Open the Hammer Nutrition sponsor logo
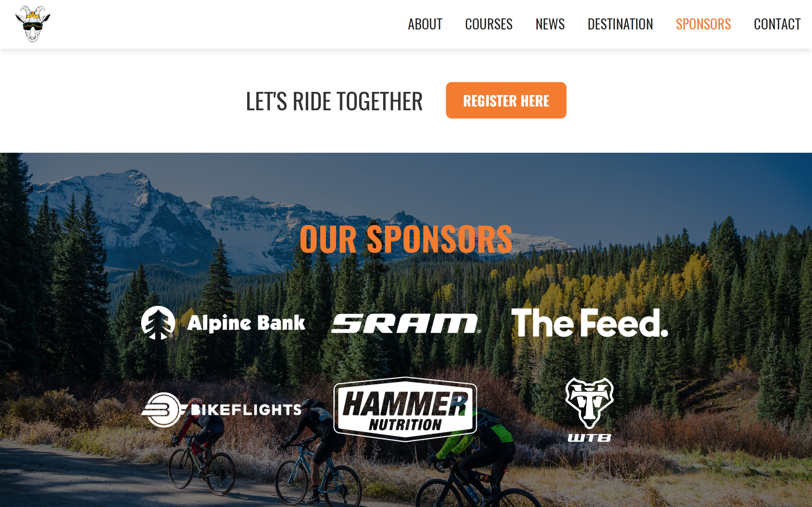812x507 pixels. pyautogui.click(x=405, y=409)
